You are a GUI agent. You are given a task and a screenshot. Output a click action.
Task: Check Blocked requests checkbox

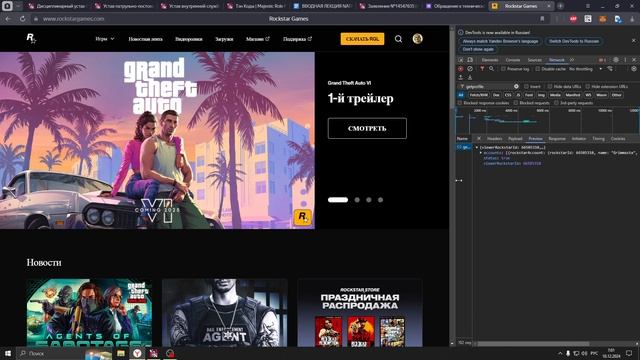coord(516,103)
